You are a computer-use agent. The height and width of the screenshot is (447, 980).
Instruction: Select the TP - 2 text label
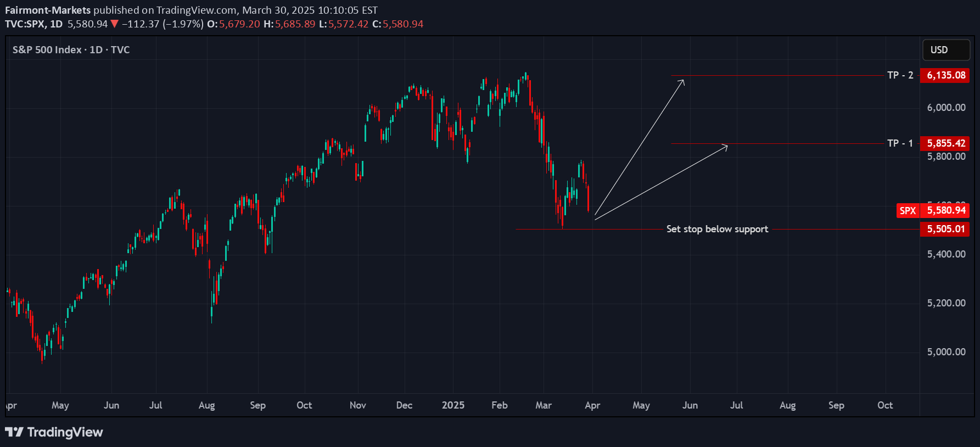click(900, 75)
